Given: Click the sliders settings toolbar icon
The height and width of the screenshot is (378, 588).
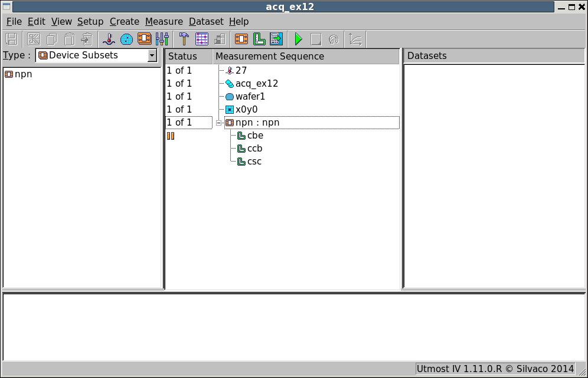Looking at the screenshot, I should coord(162,39).
